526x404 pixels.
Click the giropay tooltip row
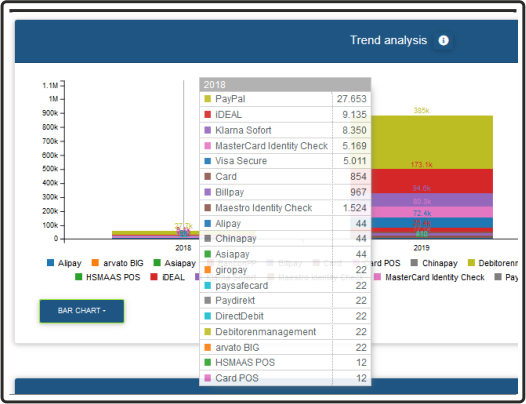click(x=285, y=270)
